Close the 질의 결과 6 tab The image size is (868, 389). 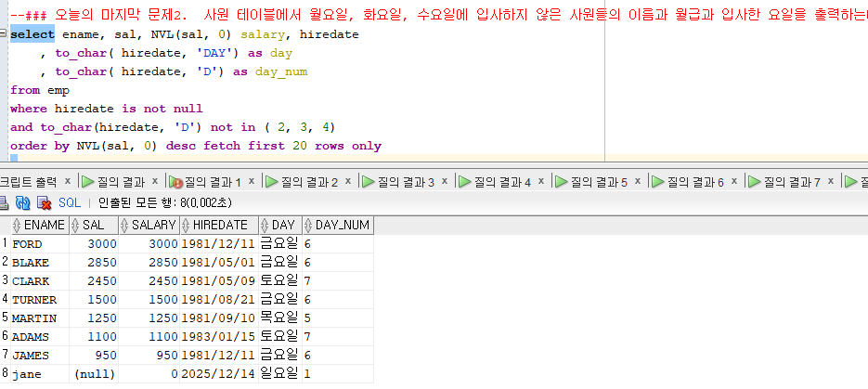click(734, 180)
